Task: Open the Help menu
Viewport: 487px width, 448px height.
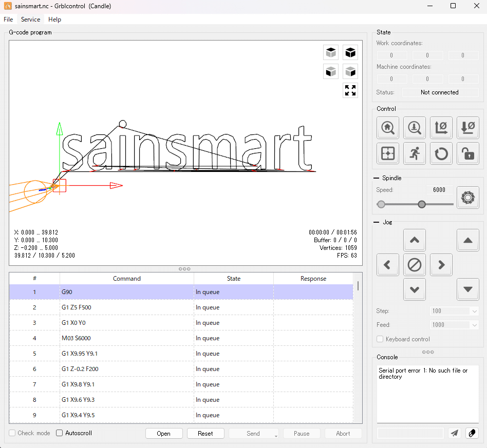Action: (54, 19)
